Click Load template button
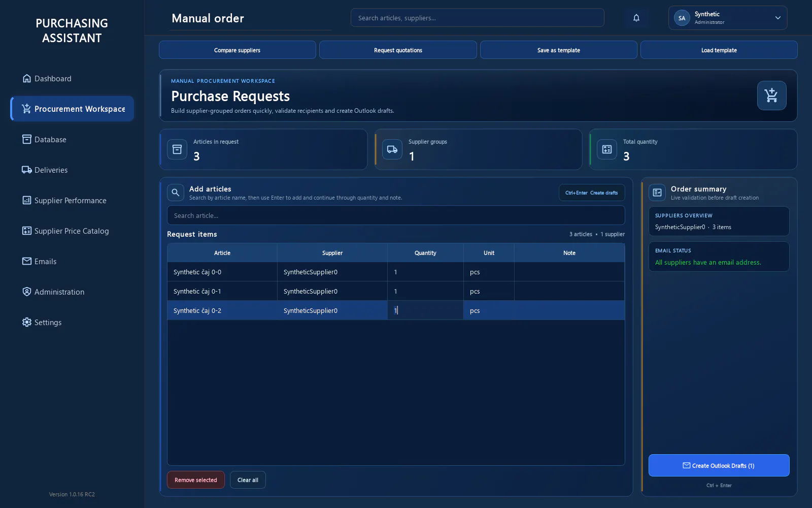 coord(719,50)
